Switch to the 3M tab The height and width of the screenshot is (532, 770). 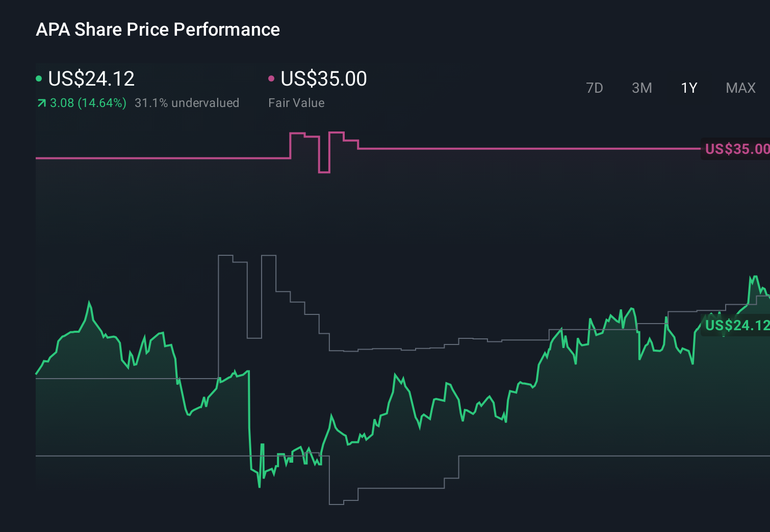click(641, 88)
